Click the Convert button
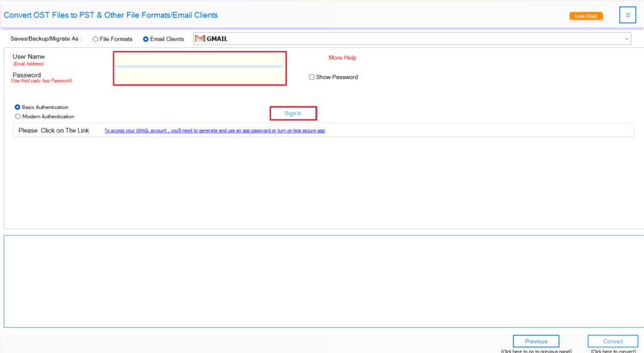This screenshot has height=353, width=644. tap(613, 341)
